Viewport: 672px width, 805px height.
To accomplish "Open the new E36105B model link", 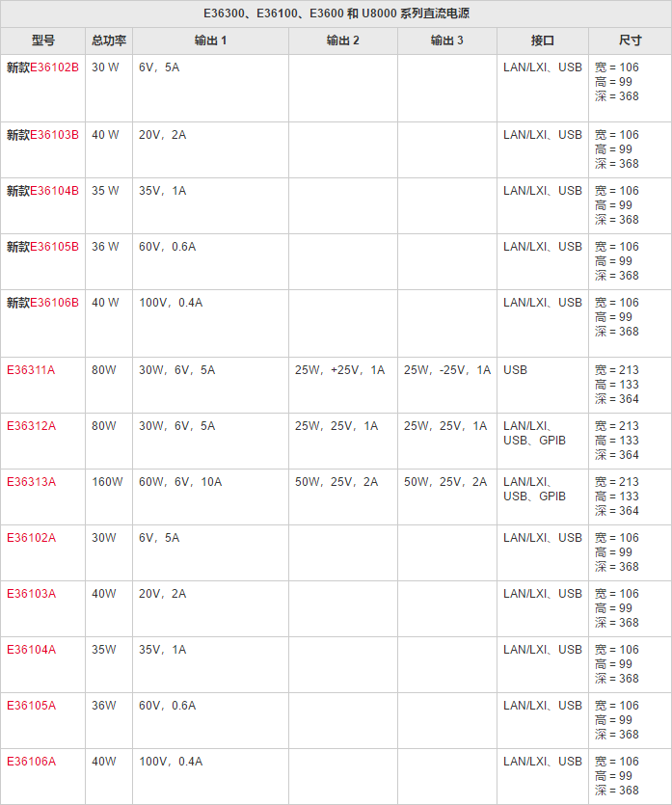I will coord(54,247).
